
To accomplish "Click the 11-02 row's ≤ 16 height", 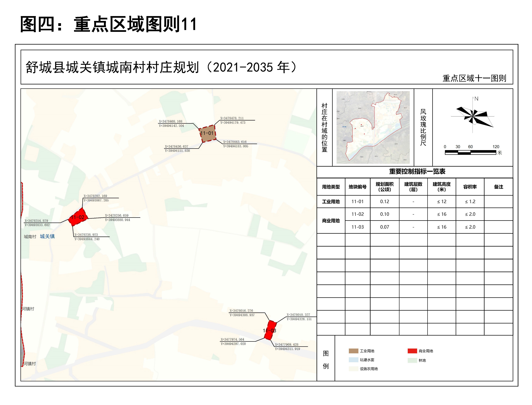I will 442,214.
